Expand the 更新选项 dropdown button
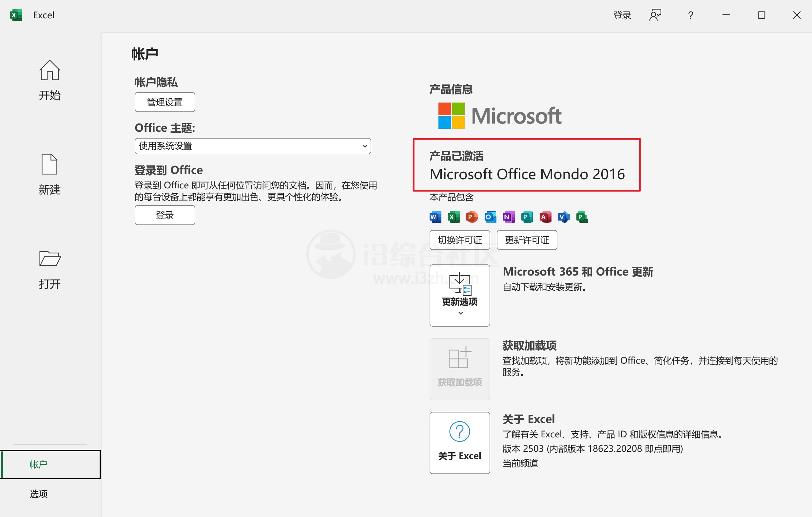 point(460,296)
